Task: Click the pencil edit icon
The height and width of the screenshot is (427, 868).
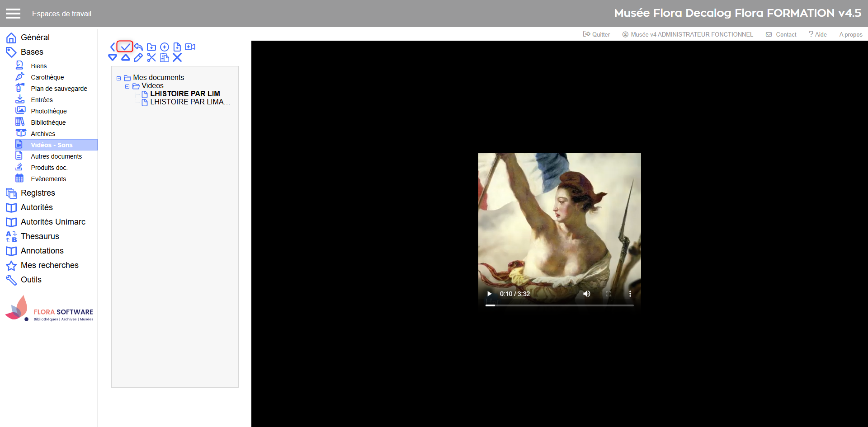Action: click(x=138, y=57)
